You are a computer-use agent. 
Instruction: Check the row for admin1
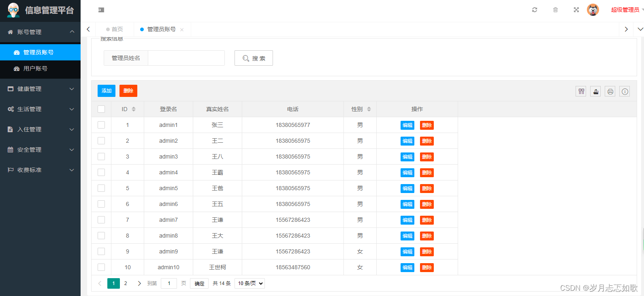[101, 125]
